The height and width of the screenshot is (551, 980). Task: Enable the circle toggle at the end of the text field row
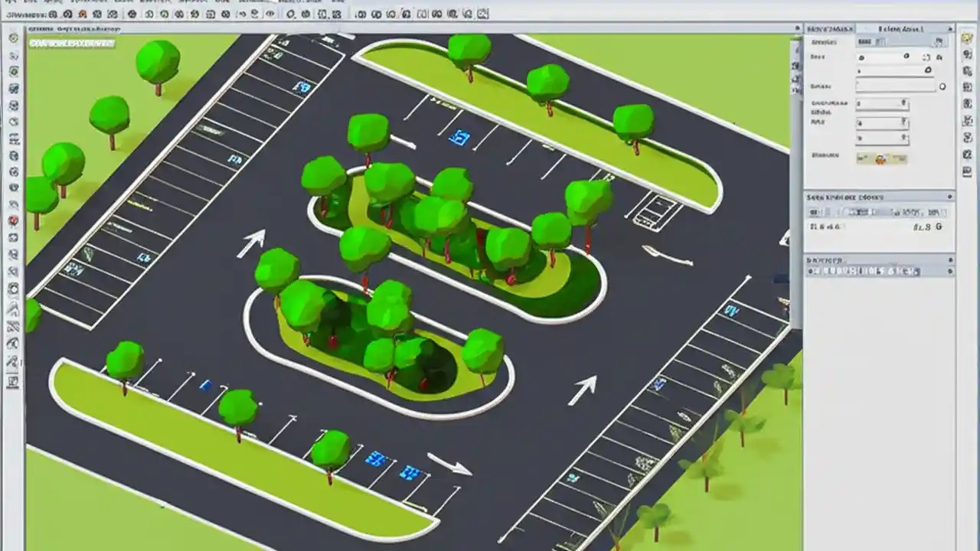click(x=942, y=86)
